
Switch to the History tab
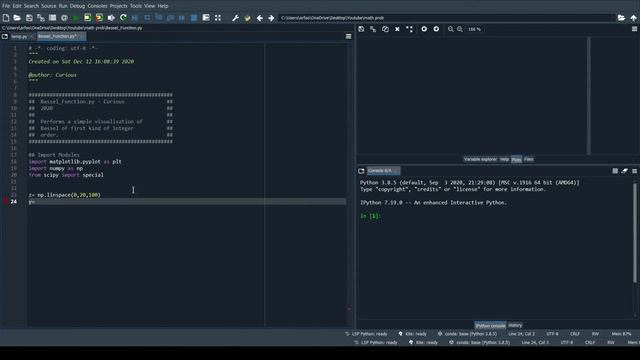pos(515,325)
